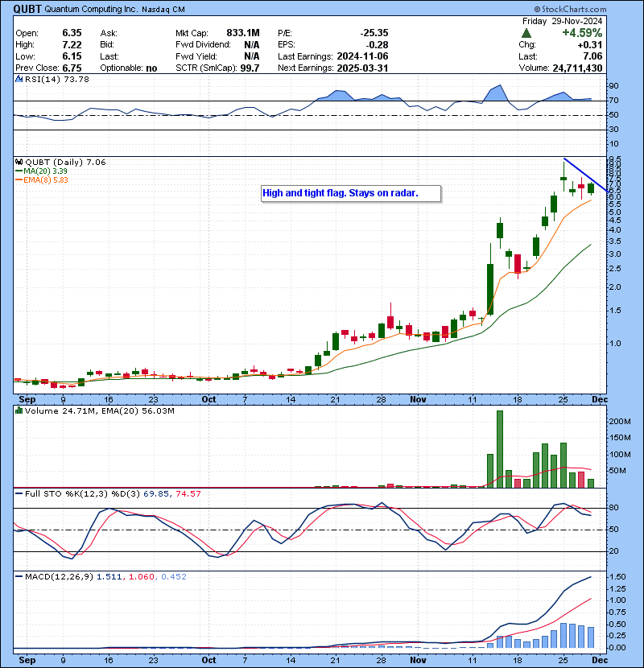Click the '80' stochastic axis label

[614, 508]
